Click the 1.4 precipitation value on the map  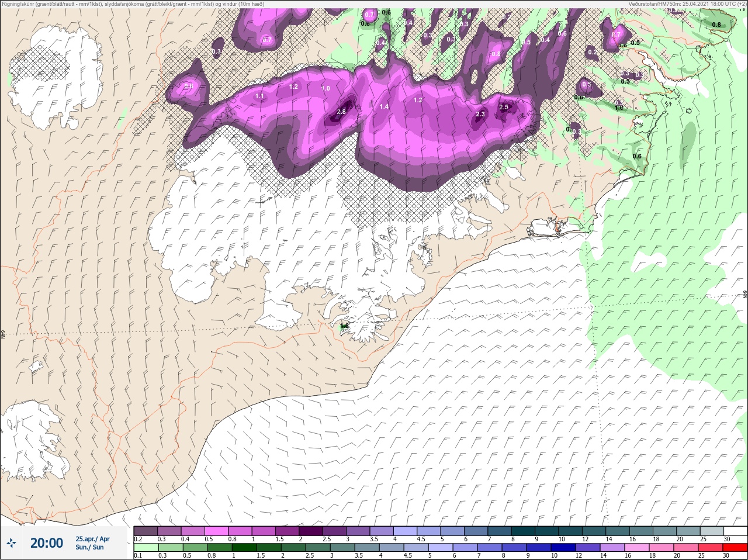point(384,106)
